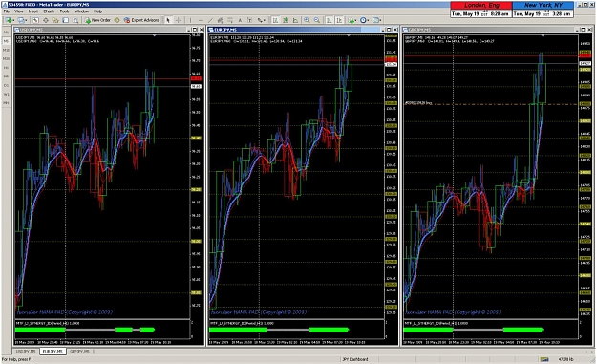Switch to Candlesticks chart display
This screenshot has width=597, height=364.
pos(286,20)
